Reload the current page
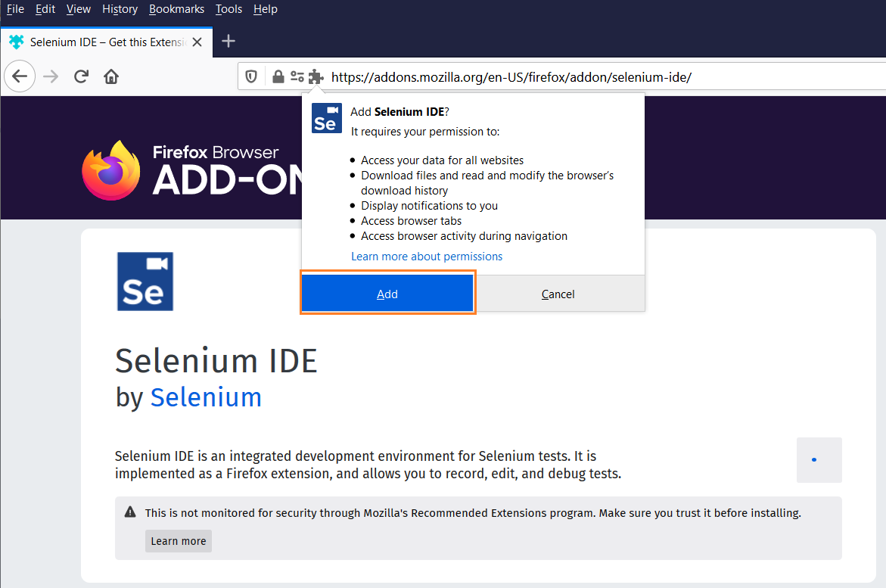The height and width of the screenshot is (588, 886). point(81,76)
